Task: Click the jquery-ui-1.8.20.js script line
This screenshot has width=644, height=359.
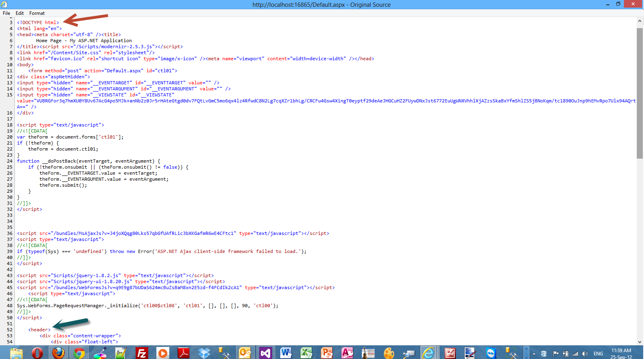Action: click(121, 281)
